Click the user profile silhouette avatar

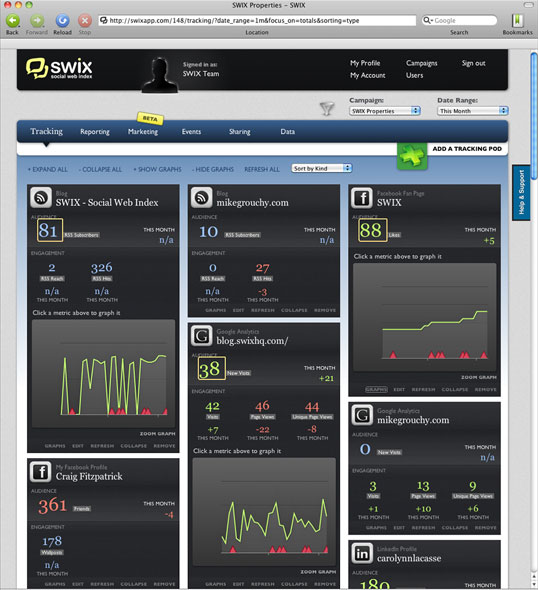coord(160,75)
